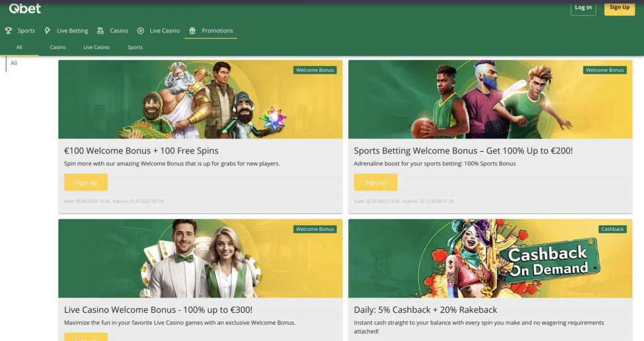Select the All filter tab
The width and height of the screenshot is (644, 341).
tap(19, 47)
